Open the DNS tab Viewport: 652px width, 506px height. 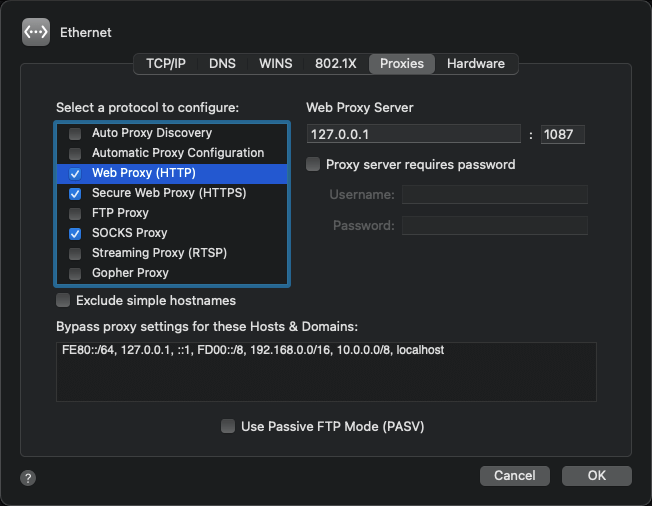coord(222,64)
